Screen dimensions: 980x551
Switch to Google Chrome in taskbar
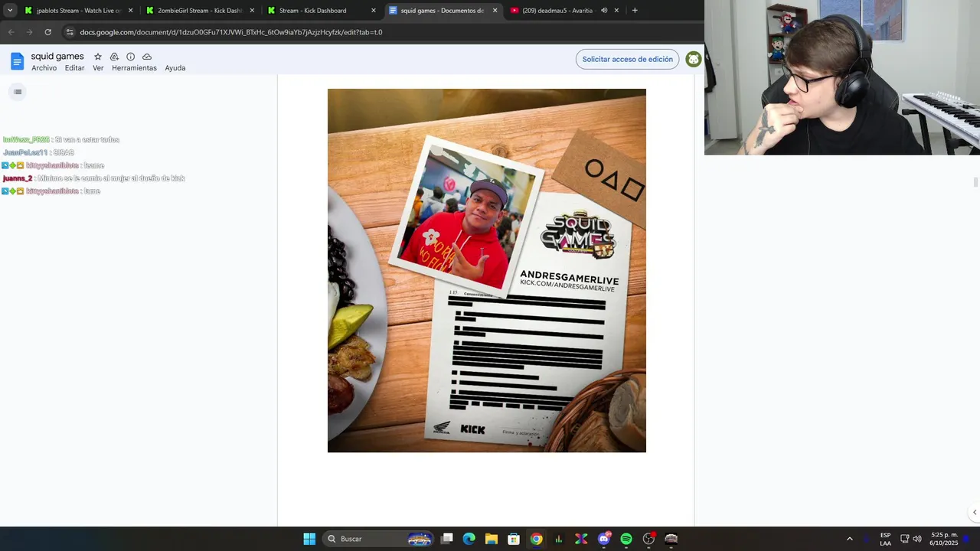[x=537, y=539]
